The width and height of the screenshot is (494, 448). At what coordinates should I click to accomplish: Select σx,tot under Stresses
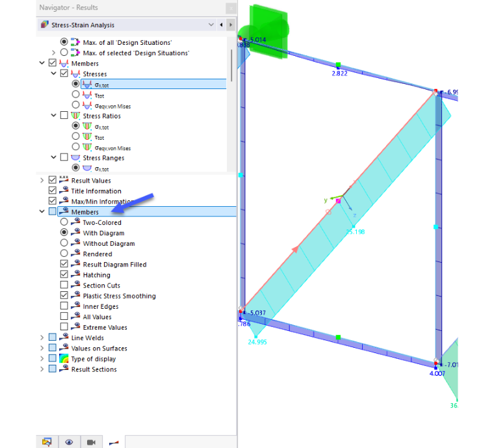click(x=75, y=84)
